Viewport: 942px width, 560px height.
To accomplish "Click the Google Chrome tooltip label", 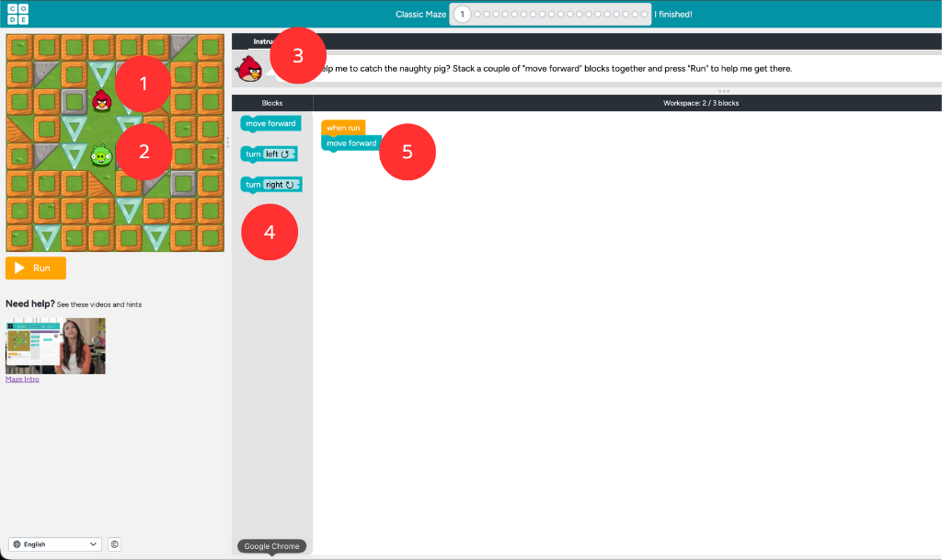I will (271, 546).
